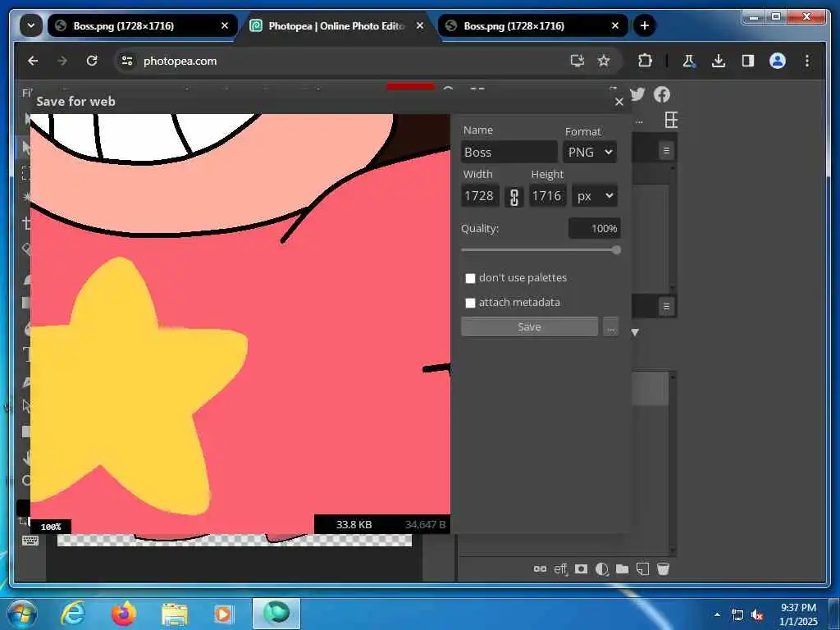Open Windows Media Player from taskbar
The image size is (840, 630).
coord(223,614)
